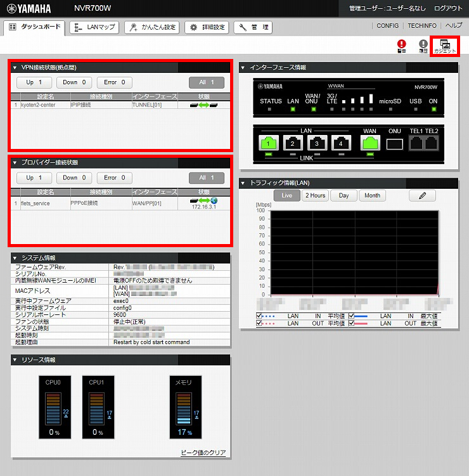Open the CONFIG link
The height and width of the screenshot is (476, 469).
click(388, 26)
